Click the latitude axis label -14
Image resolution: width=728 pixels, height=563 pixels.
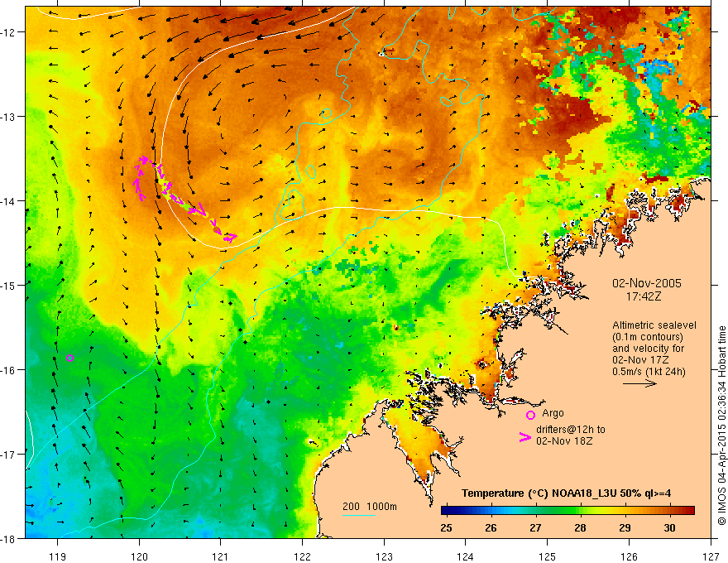pyautogui.click(x=9, y=201)
